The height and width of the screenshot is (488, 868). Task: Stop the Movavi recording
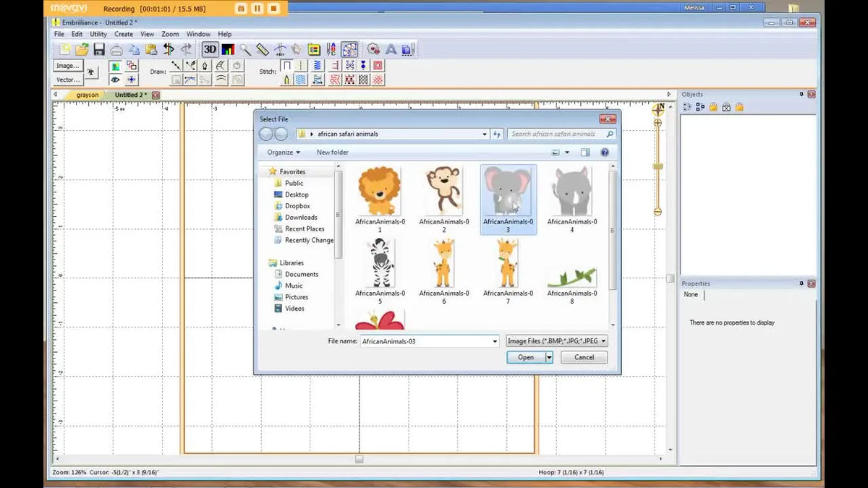click(x=273, y=9)
